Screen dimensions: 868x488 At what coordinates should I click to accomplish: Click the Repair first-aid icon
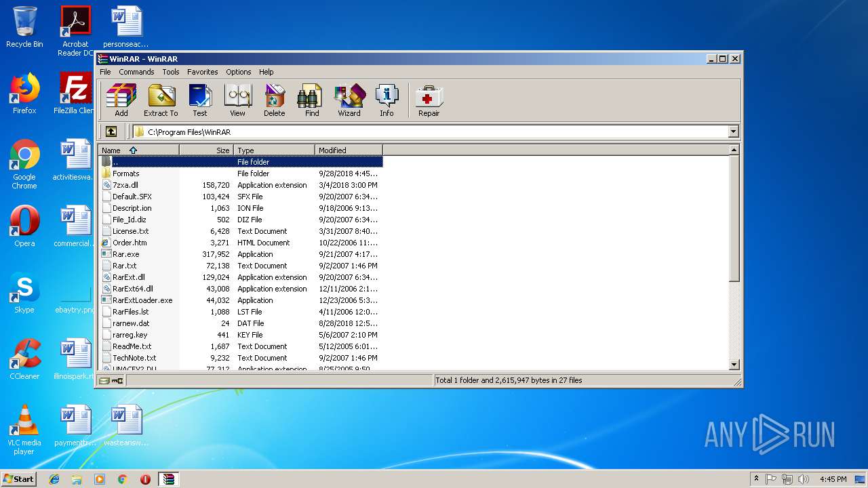[x=429, y=100]
